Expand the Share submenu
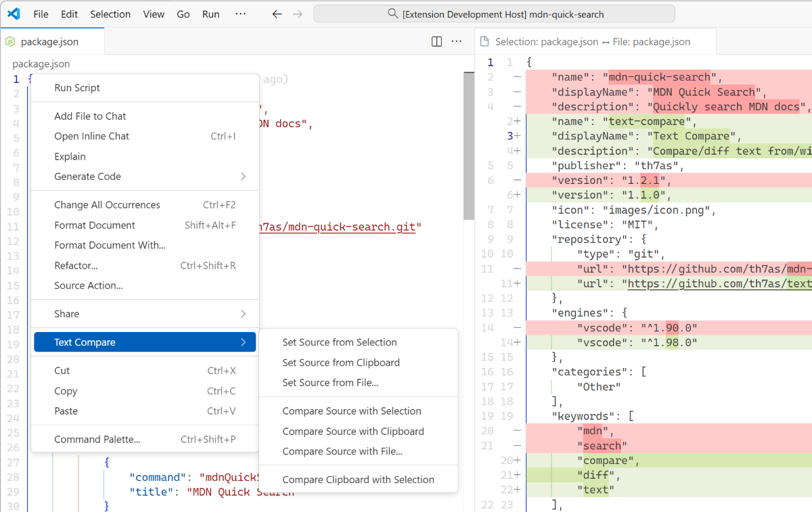Viewport: 812px width, 512px height. click(x=145, y=314)
